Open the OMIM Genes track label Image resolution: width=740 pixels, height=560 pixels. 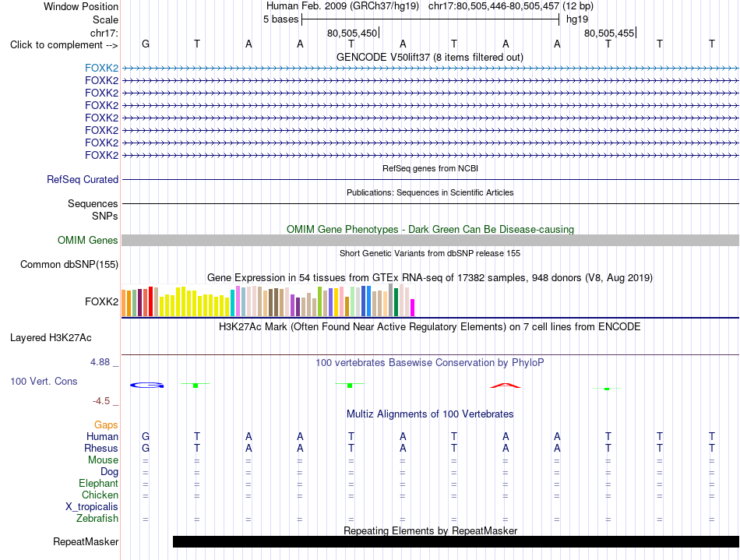[x=88, y=240]
